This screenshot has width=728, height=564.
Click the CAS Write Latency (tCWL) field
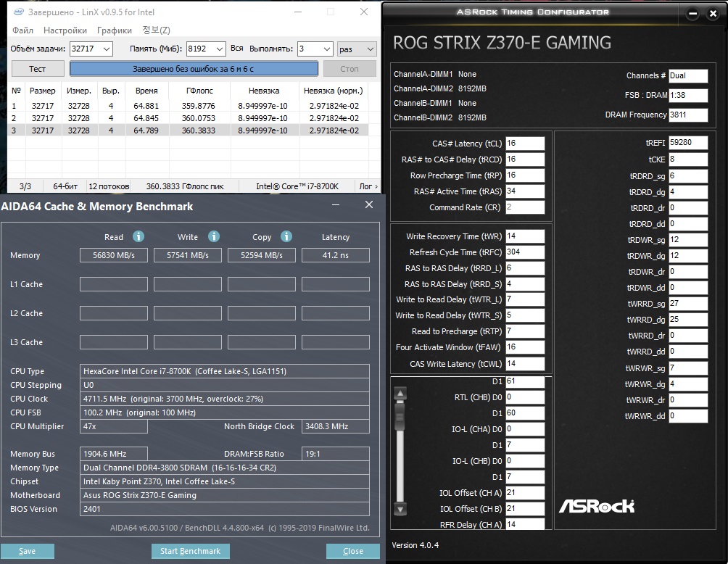(x=525, y=363)
